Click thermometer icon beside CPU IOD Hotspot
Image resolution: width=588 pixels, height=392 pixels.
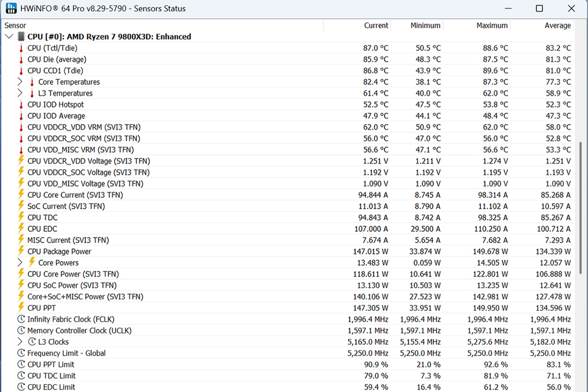click(x=21, y=105)
